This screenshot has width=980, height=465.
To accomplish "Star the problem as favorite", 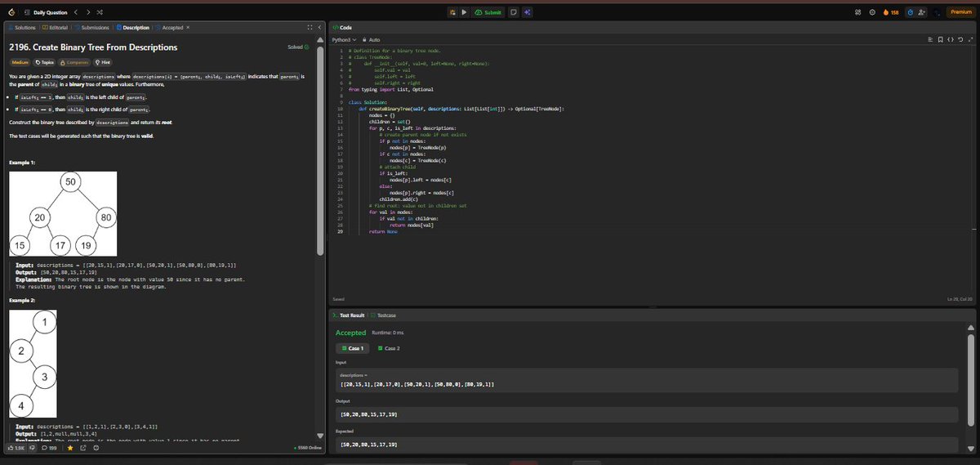I will (x=70, y=448).
